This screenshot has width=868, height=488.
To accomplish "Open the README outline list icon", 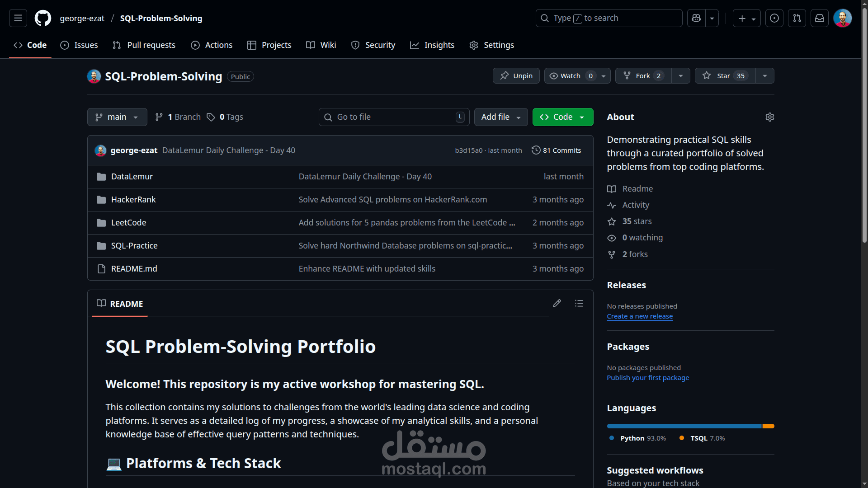I will [x=579, y=304].
